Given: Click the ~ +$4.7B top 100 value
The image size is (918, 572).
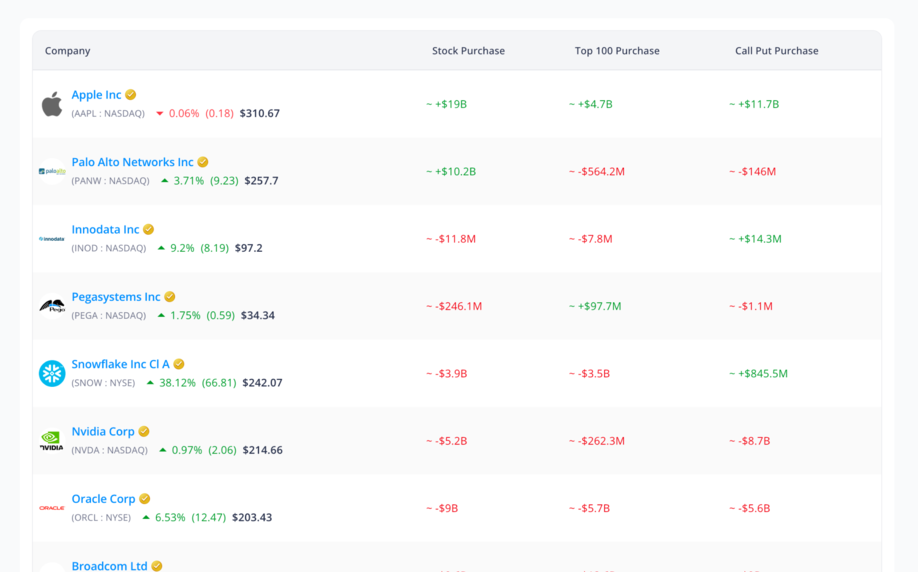Looking at the screenshot, I should click(x=591, y=104).
